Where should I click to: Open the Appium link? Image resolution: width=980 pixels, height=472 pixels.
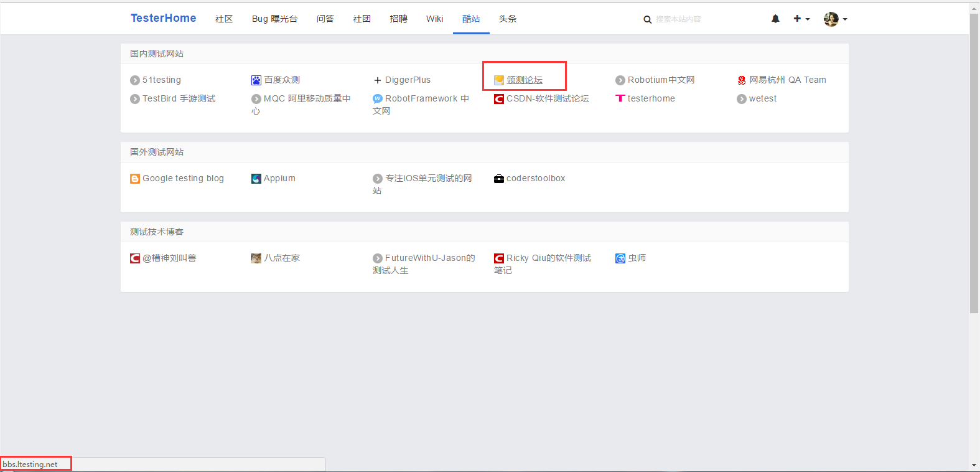tap(279, 178)
